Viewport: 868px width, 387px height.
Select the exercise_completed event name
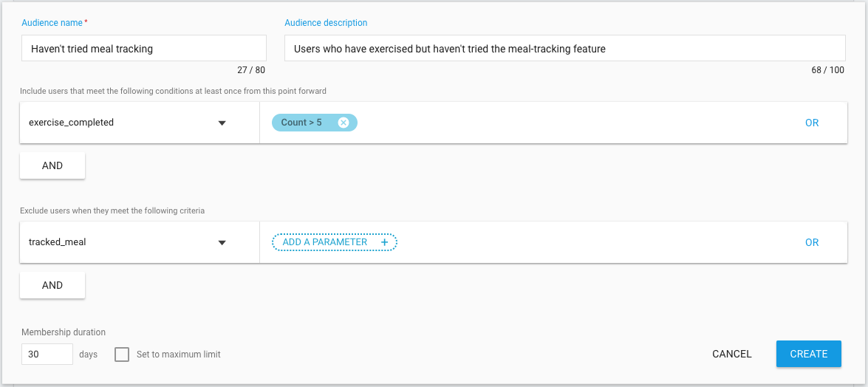(72, 123)
